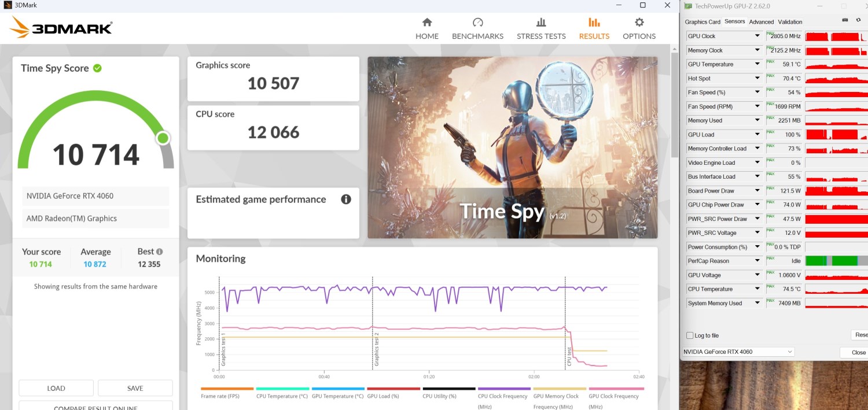Click the info icon on Estimated game performance

pyautogui.click(x=346, y=200)
